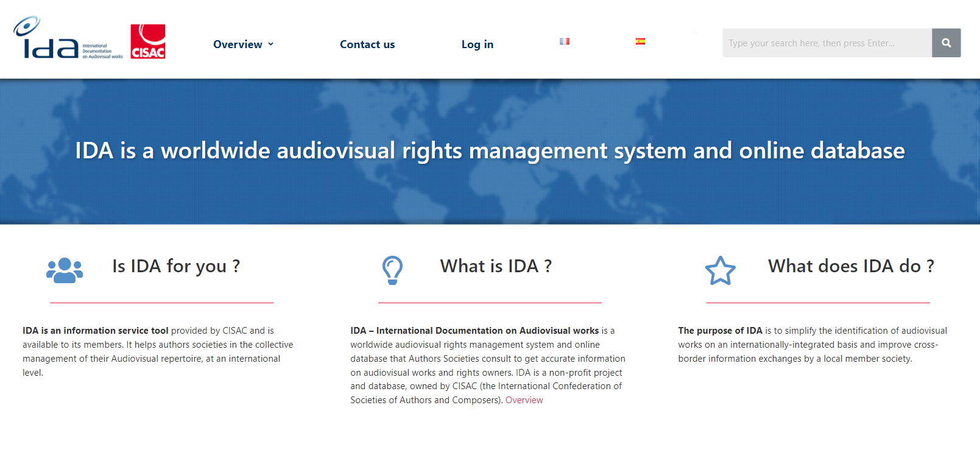Open the Contact us page
Screen dimensions: 980x461
click(x=367, y=44)
